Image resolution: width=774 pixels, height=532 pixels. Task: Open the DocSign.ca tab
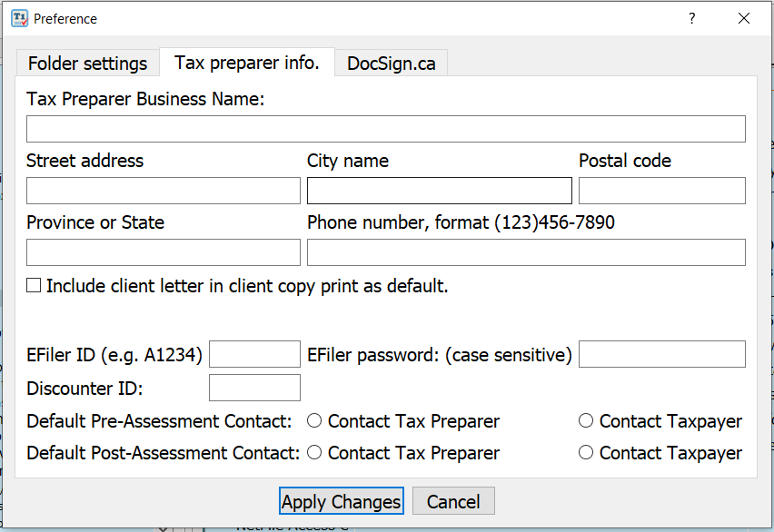tap(391, 64)
